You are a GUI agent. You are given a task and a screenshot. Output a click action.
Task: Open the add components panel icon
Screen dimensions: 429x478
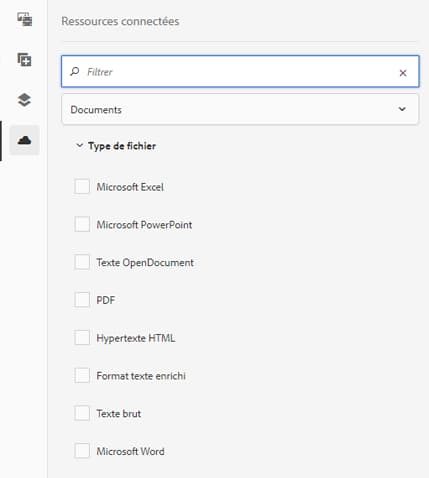[x=25, y=60]
